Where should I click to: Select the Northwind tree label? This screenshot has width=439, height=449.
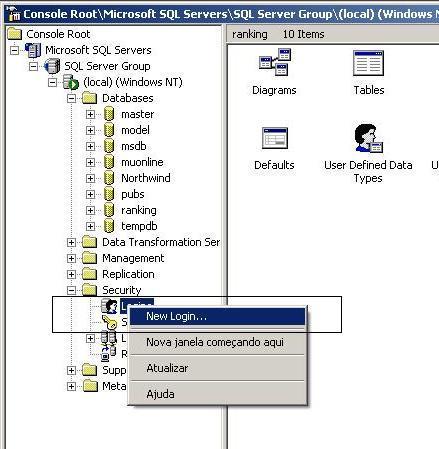click(x=146, y=178)
